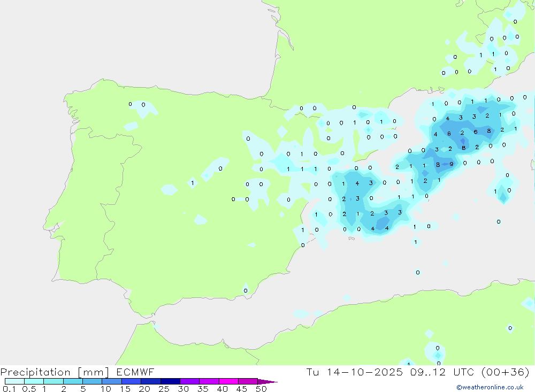Click the 10–15 mm blue legend swatch
The image size is (535, 392).
click(x=112, y=381)
